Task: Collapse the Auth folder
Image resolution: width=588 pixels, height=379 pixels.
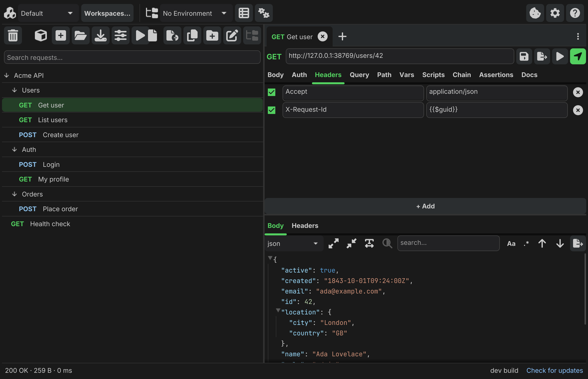Action: tap(14, 149)
